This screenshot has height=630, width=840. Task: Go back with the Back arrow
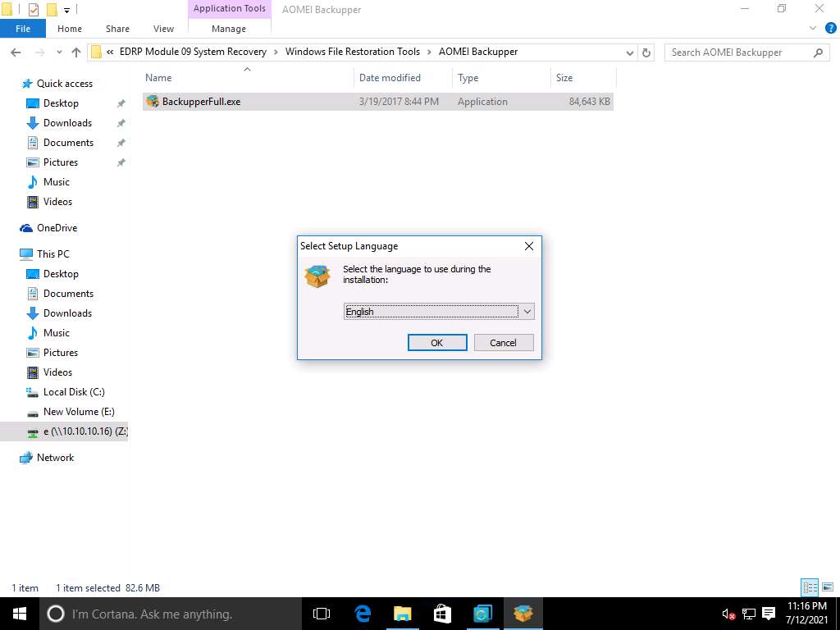16,52
